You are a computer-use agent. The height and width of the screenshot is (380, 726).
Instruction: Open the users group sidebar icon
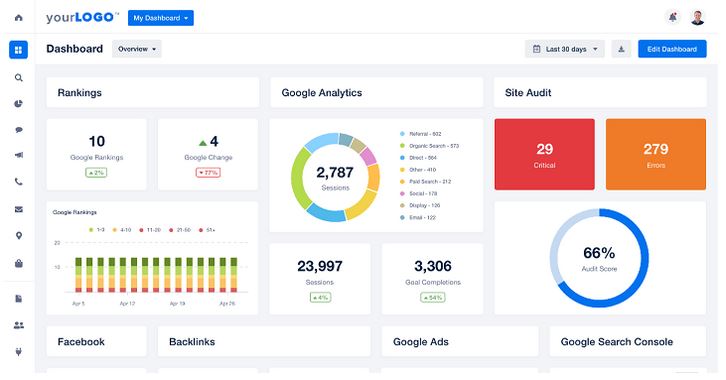pos(19,325)
